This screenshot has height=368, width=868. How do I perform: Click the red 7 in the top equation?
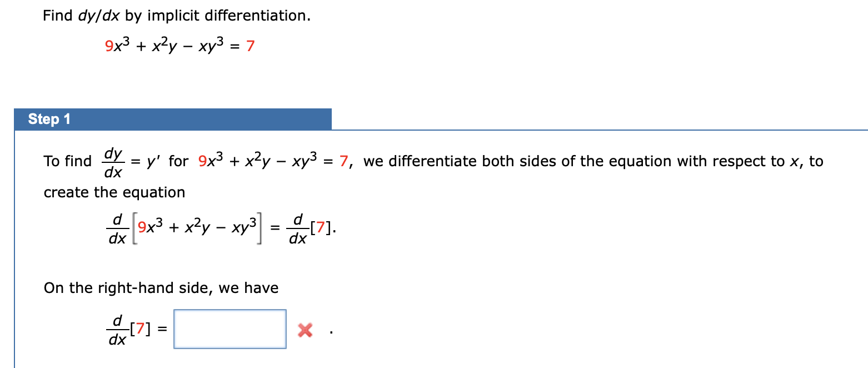point(250,46)
